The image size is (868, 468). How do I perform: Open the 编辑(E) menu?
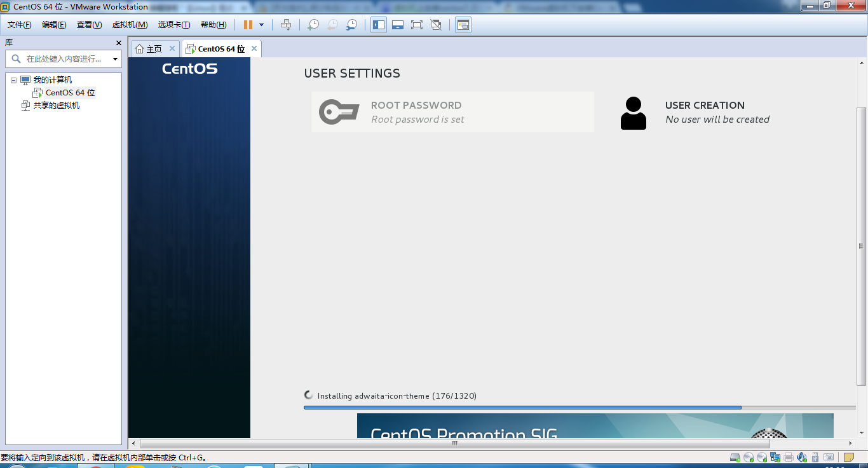(54, 25)
